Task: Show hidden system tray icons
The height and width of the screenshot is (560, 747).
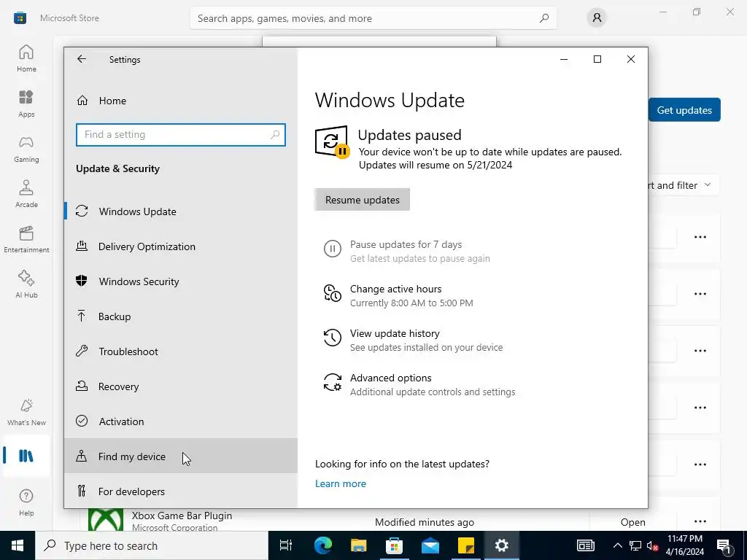Action: coord(617,545)
